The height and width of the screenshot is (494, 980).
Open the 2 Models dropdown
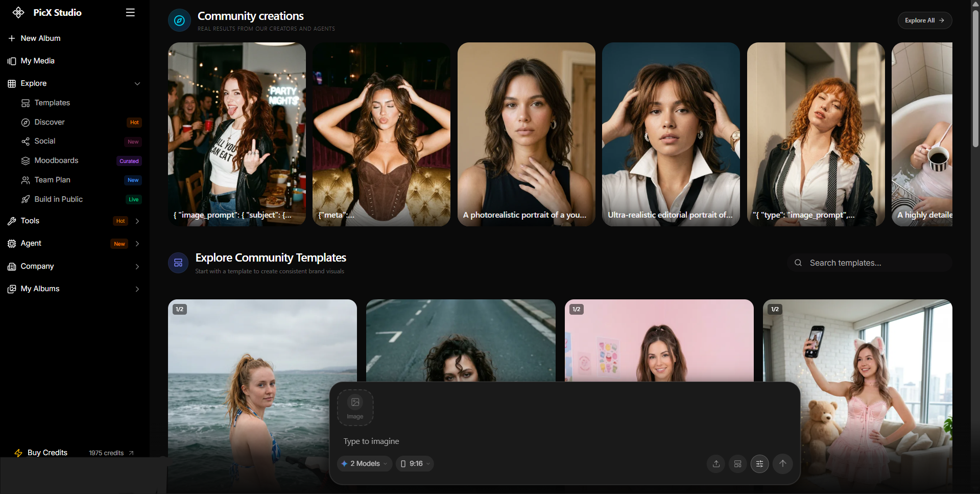click(365, 464)
